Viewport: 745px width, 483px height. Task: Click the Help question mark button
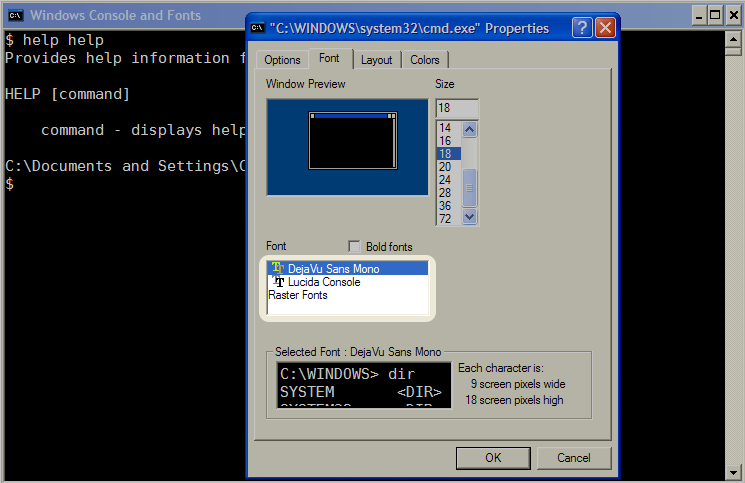(583, 28)
